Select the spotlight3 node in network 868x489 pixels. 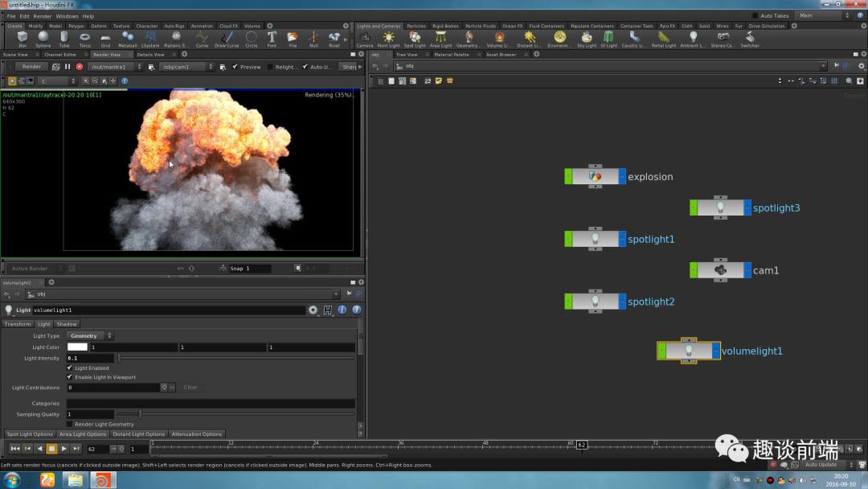click(720, 208)
